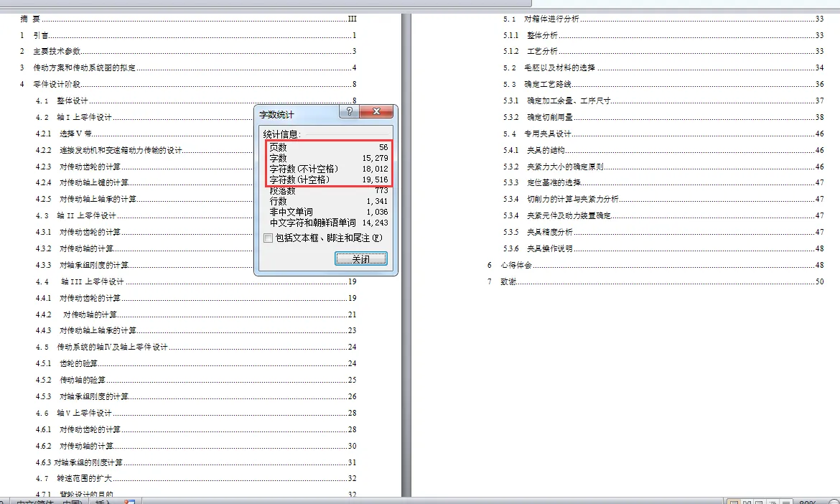
Task: Enable 包括文本框、脚注和尾注 checkbox
Action: [269, 238]
